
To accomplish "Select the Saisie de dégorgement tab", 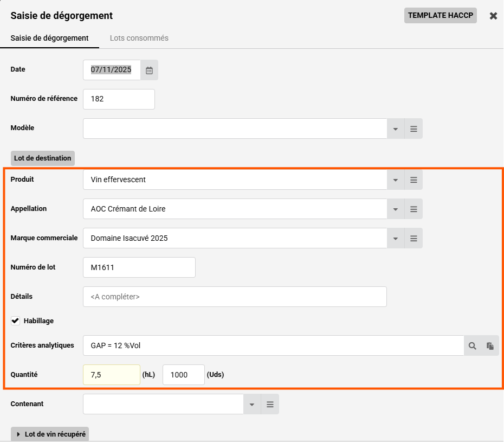I will pyautogui.click(x=49, y=39).
